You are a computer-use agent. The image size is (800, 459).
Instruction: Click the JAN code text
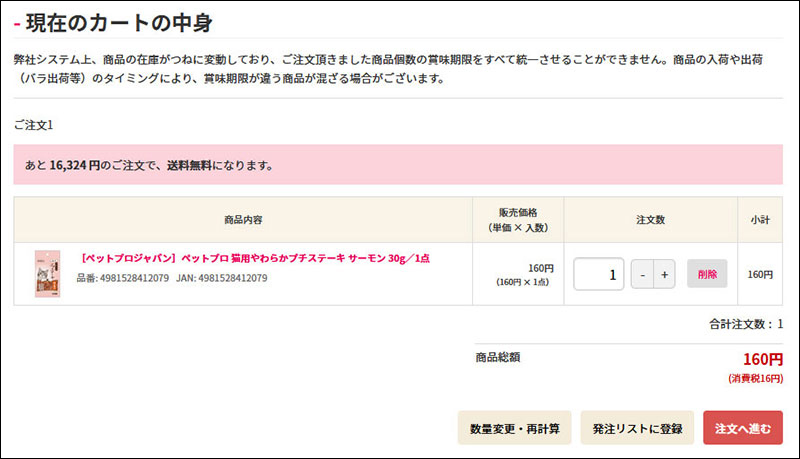[222, 278]
